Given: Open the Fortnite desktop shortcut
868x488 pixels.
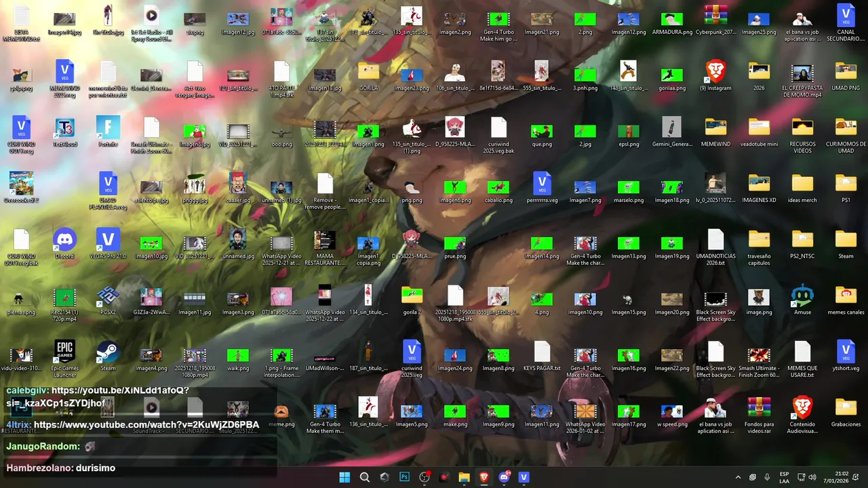Looking at the screenshot, I should [x=108, y=131].
